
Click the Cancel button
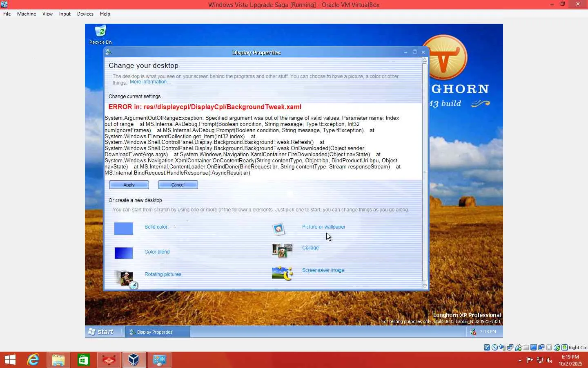[178, 185]
